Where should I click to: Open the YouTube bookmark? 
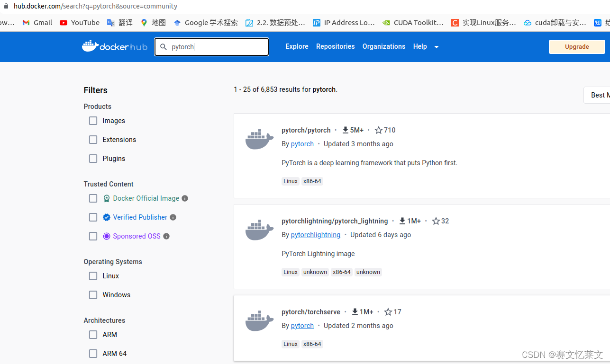(x=80, y=22)
